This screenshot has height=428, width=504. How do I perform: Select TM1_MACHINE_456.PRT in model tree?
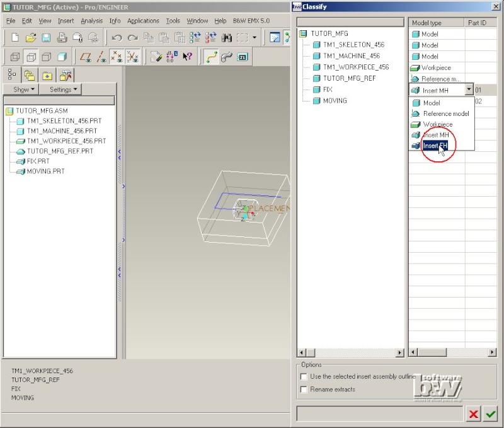pyautogui.click(x=62, y=131)
